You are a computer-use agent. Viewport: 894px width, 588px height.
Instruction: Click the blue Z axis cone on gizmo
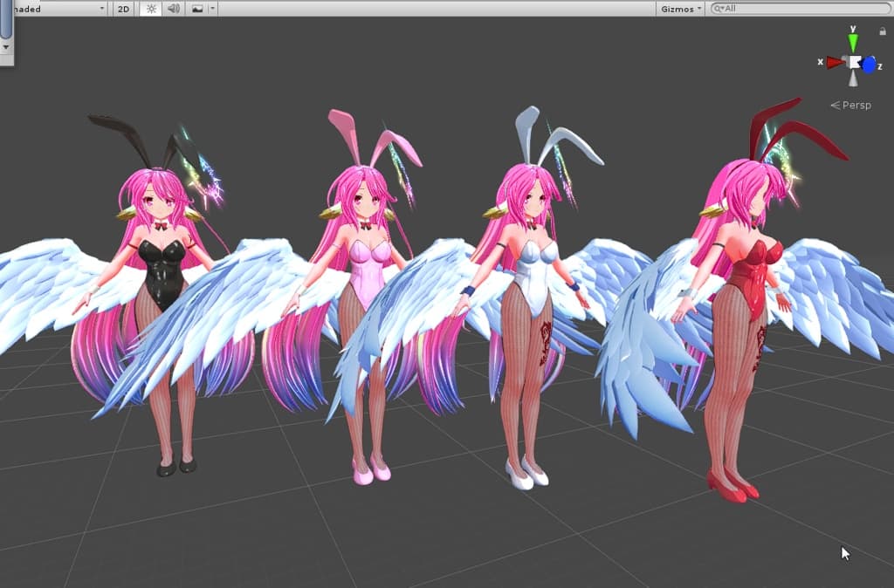(x=869, y=64)
